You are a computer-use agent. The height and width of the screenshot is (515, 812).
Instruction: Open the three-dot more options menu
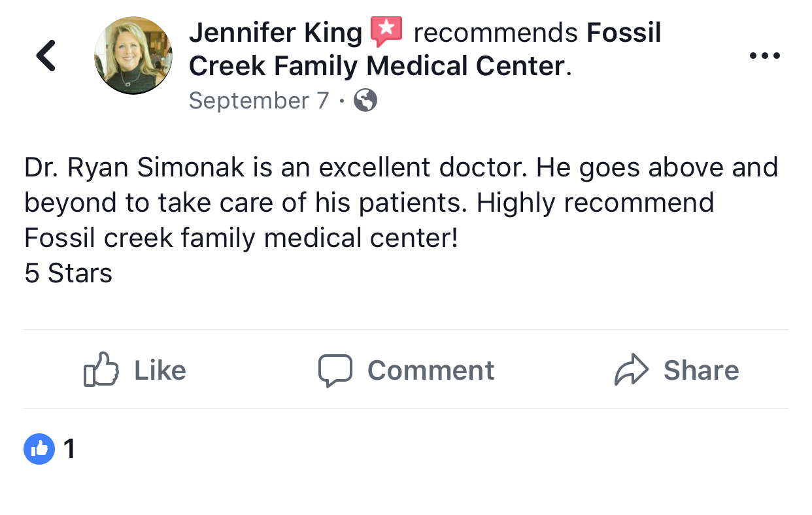(764, 56)
